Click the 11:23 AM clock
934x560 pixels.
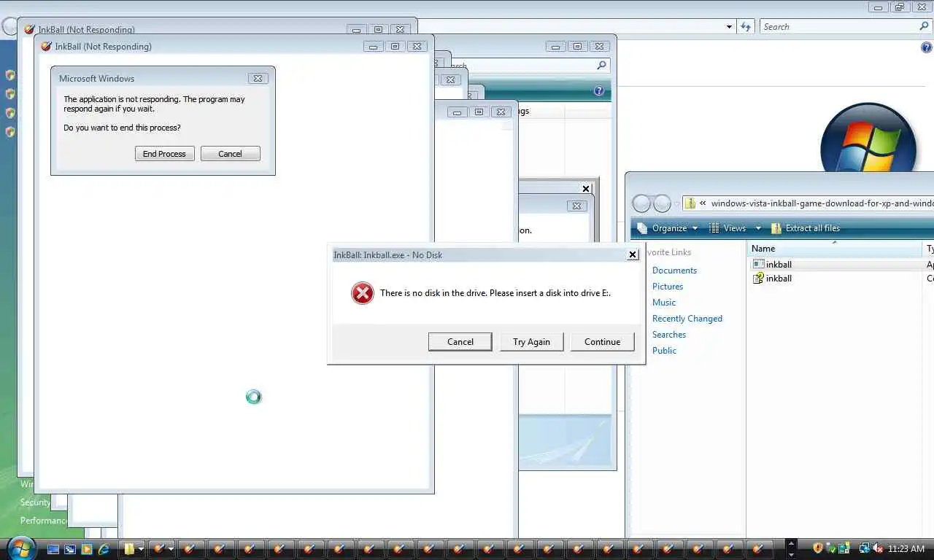point(906,549)
